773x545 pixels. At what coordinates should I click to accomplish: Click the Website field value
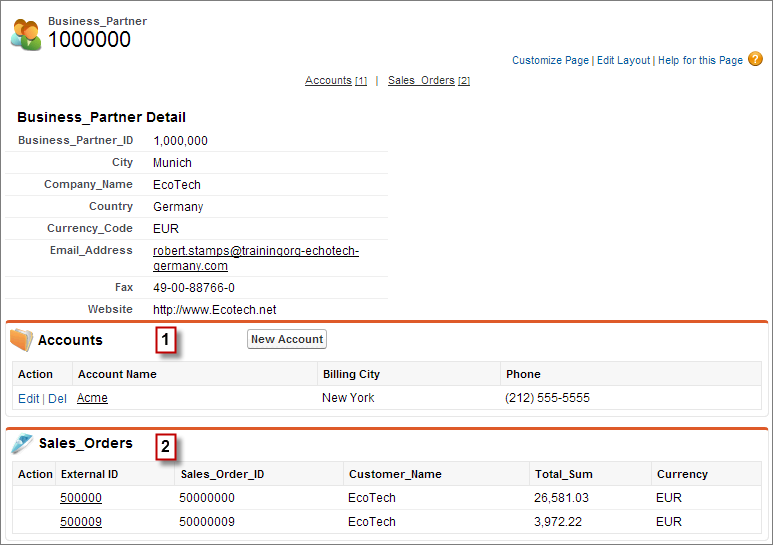214,310
